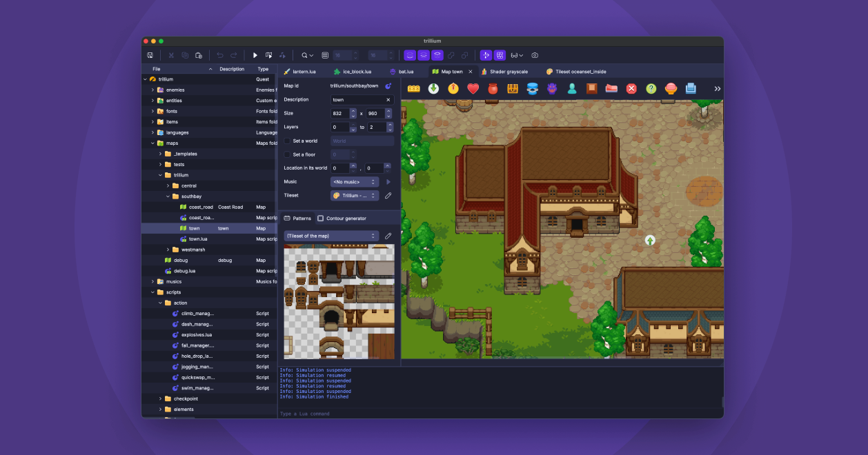The width and height of the screenshot is (868, 455).
Task: Select the orange up-arrow teletransporter icon
Action: point(453,88)
